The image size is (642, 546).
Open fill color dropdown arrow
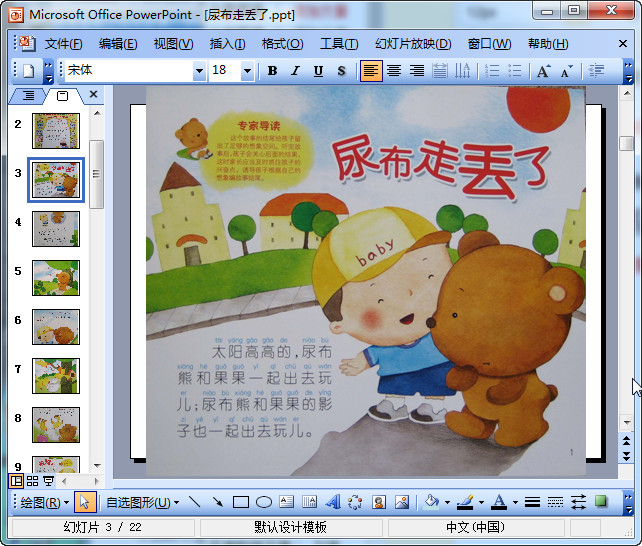click(x=447, y=502)
